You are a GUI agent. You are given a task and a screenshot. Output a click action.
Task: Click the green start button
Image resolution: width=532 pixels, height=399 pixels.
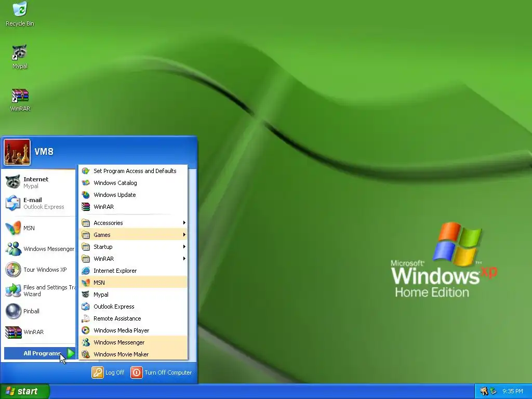[x=24, y=391]
